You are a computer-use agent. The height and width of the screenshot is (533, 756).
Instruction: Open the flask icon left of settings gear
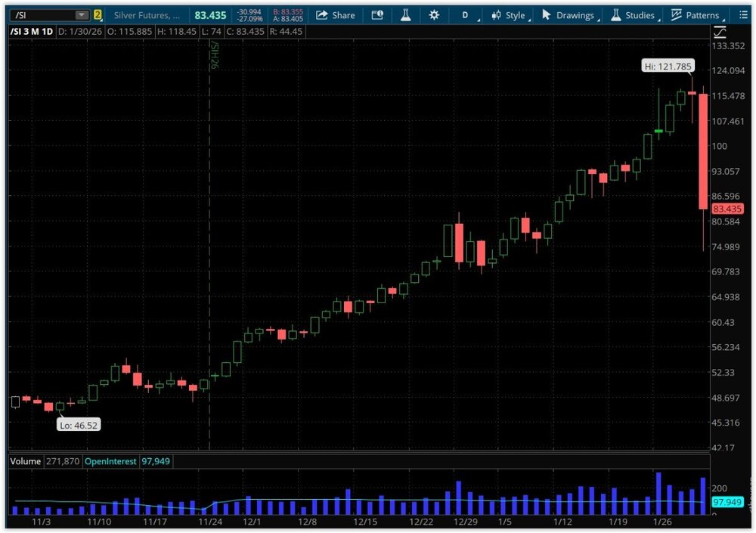click(x=404, y=15)
